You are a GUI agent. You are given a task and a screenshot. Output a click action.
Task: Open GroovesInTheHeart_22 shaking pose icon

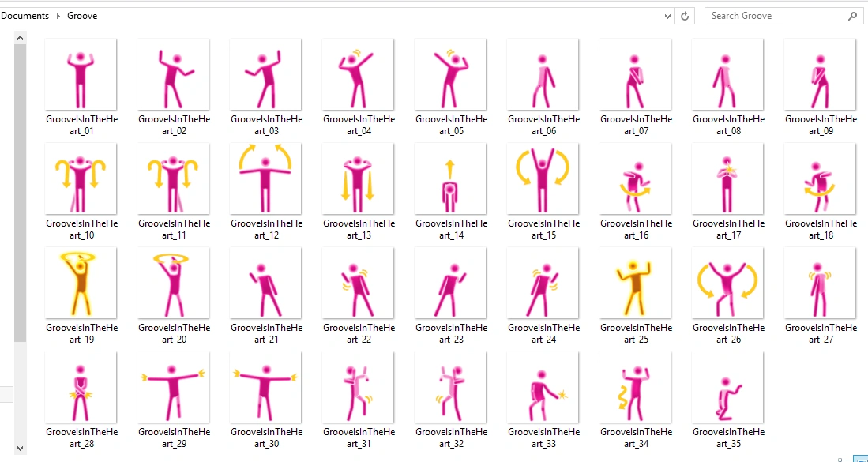coord(358,283)
